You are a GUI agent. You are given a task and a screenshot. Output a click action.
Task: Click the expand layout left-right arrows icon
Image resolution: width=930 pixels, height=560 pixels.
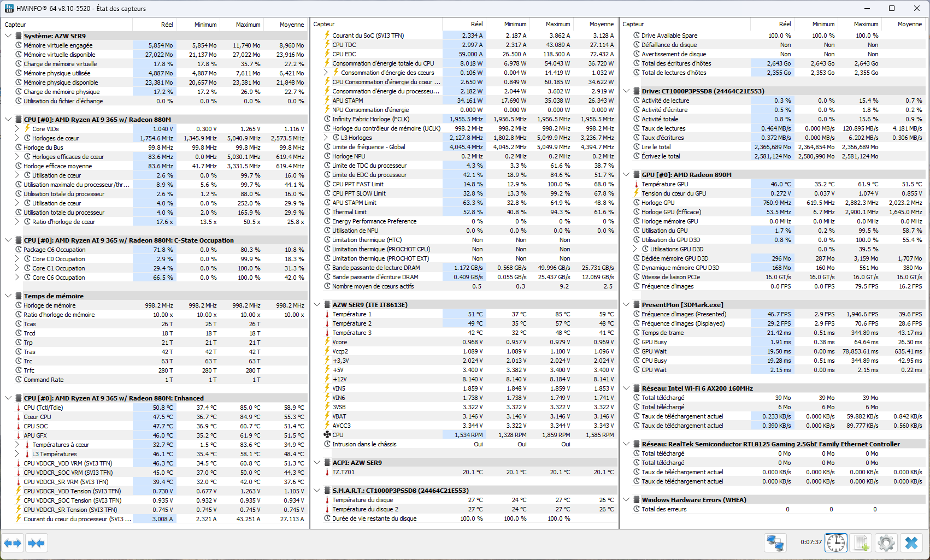[x=13, y=543]
